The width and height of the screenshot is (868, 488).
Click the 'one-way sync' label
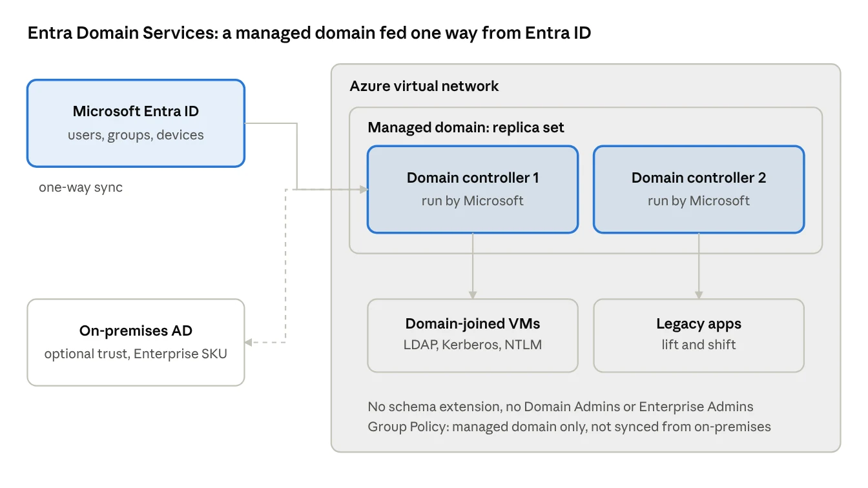[81, 188]
